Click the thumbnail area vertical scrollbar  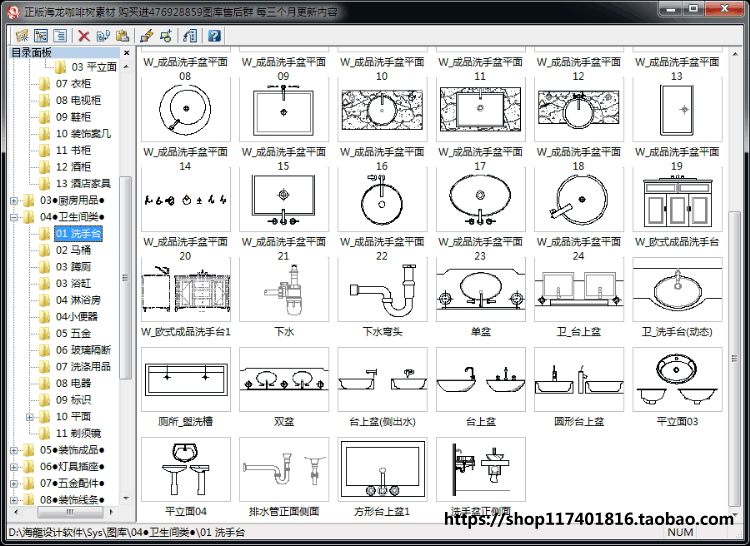click(x=735, y=359)
